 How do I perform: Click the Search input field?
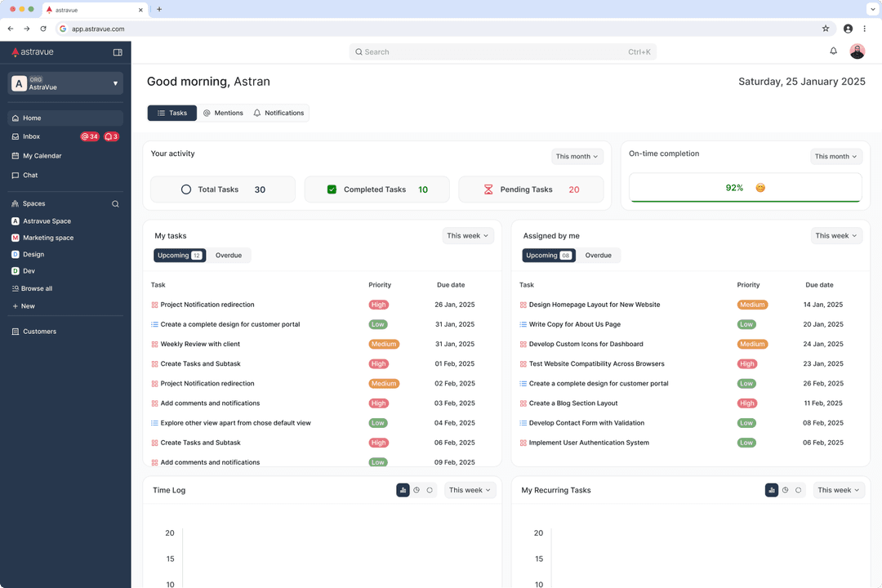[502, 51]
